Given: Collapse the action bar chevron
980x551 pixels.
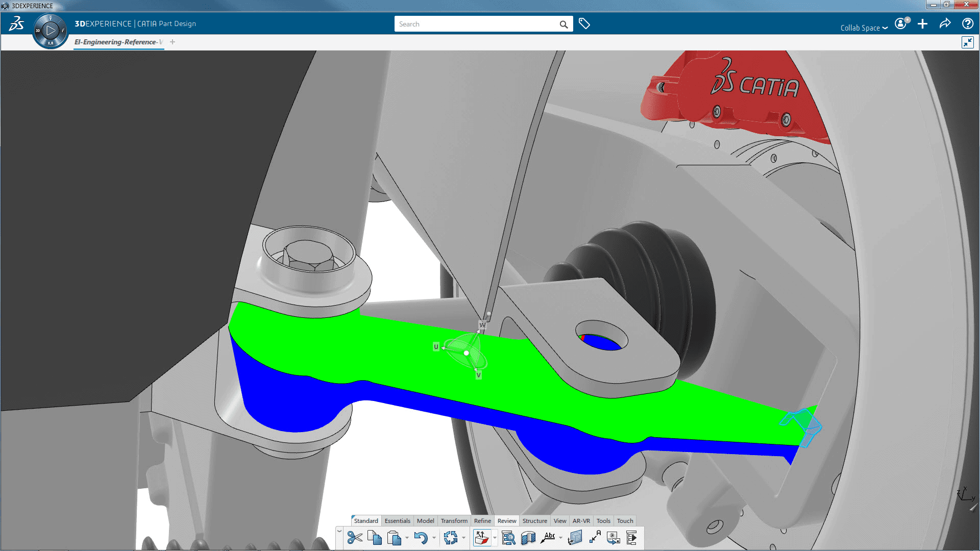Looking at the screenshot, I should click(x=339, y=531).
